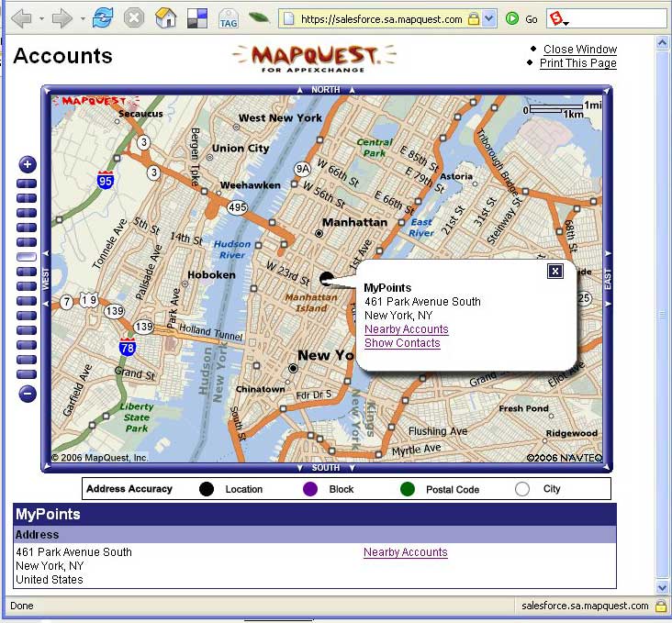Click the 'Hoboken' map label

pos(212,274)
